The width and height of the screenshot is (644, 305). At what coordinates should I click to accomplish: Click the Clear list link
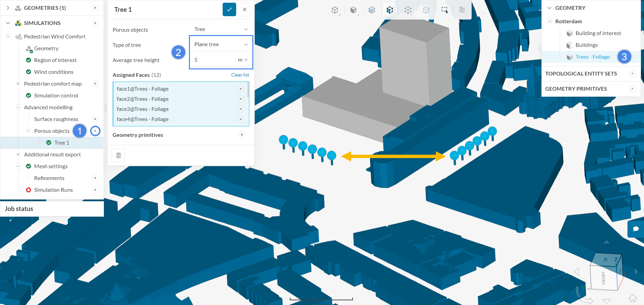click(240, 75)
